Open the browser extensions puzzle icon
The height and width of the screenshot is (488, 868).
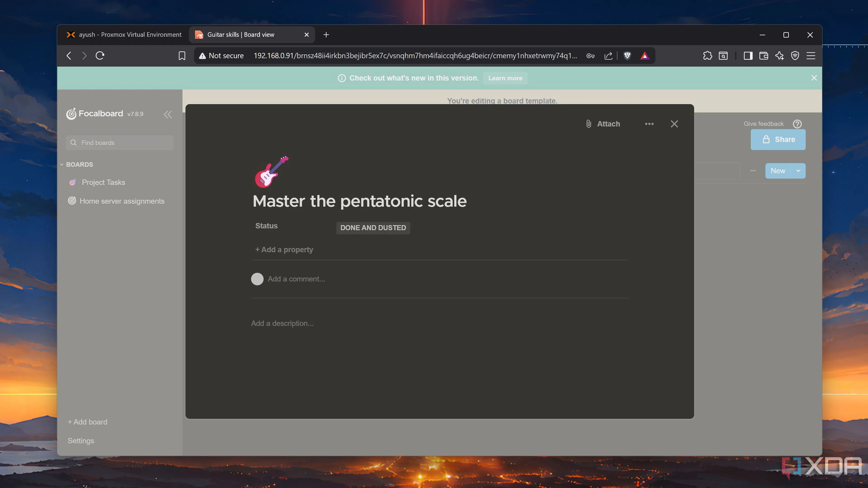pyautogui.click(x=707, y=56)
